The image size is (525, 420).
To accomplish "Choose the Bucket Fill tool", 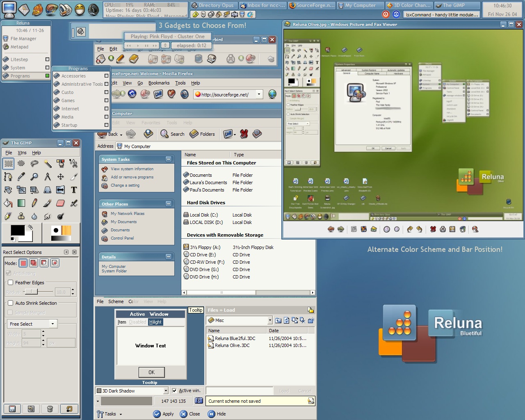I will tap(8, 203).
